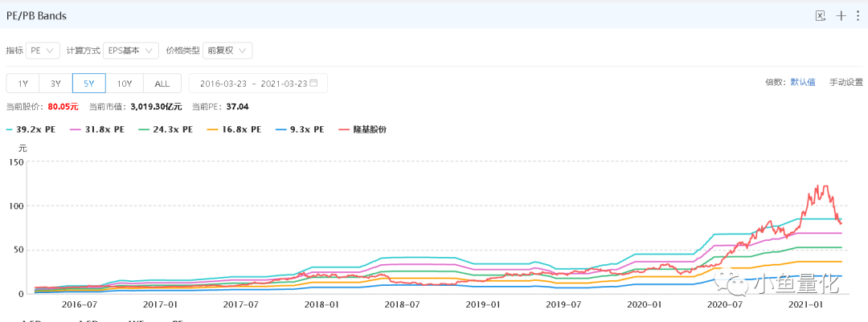868x322 pixels.
Task: Open the 计算方式 EPS基本 dropdown
Action: tap(131, 51)
